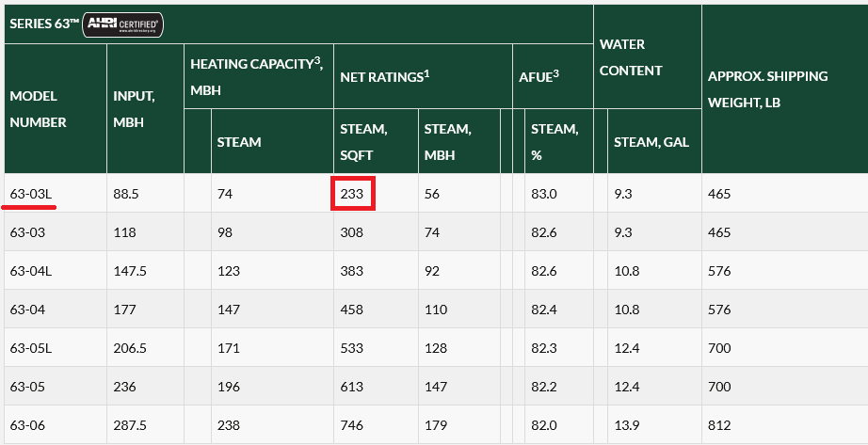Click the steam sqft value 308
This screenshot has width=868, height=445.
coord(352,232)
